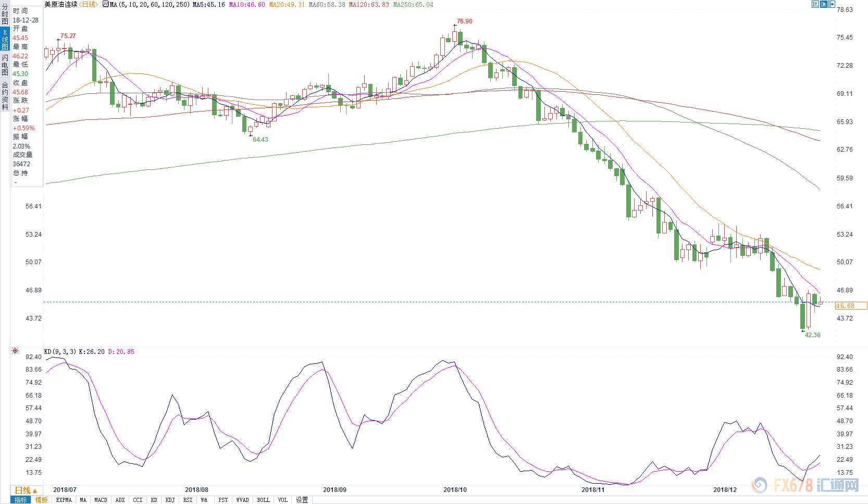The height and width of the screenshot is (504, 868).
Task: Switch to 分时图 side tab
Action: click(x=5, y=15)
